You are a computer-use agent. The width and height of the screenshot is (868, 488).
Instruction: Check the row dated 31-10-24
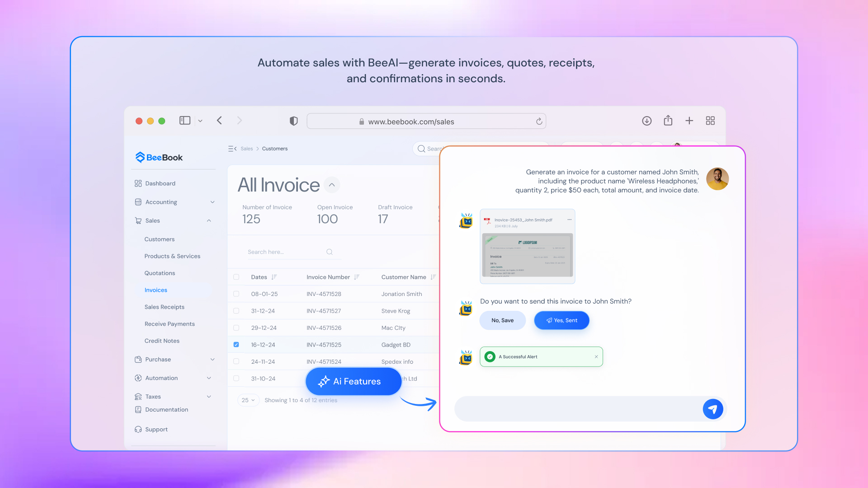tap(236, 379)
